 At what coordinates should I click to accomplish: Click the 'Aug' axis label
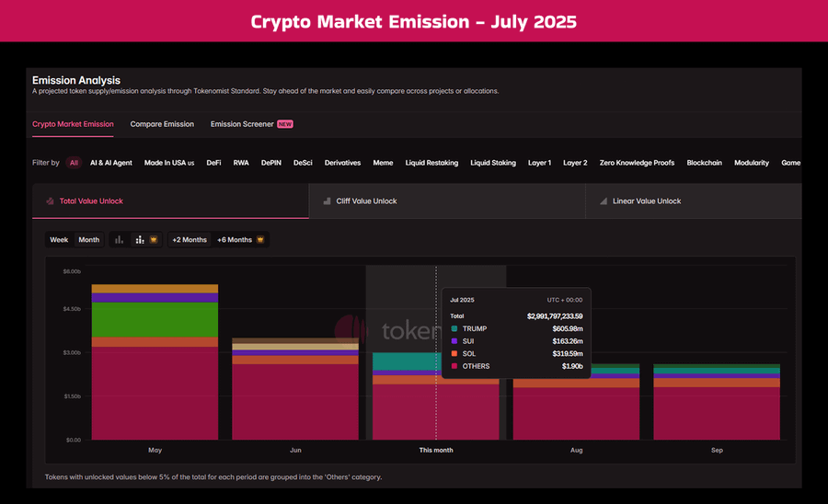[576, 450]
